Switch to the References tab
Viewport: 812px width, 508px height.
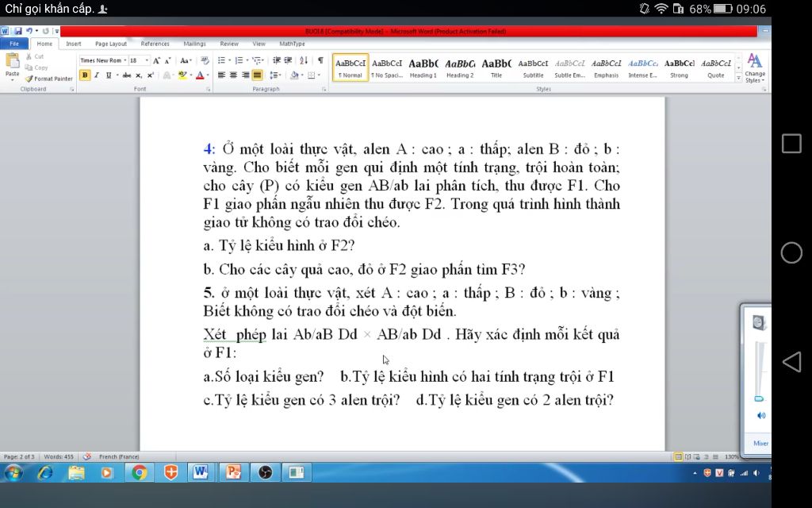(155, 44)
